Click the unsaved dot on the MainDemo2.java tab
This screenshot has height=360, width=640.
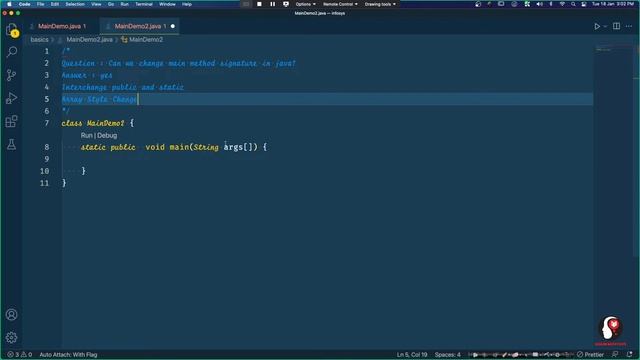(x=173, y=26)
